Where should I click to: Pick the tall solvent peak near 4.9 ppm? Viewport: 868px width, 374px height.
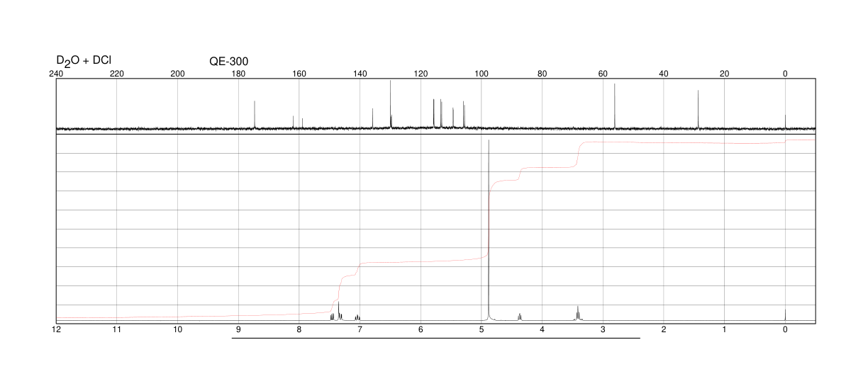pyautogui.click(x=489, y=230)
